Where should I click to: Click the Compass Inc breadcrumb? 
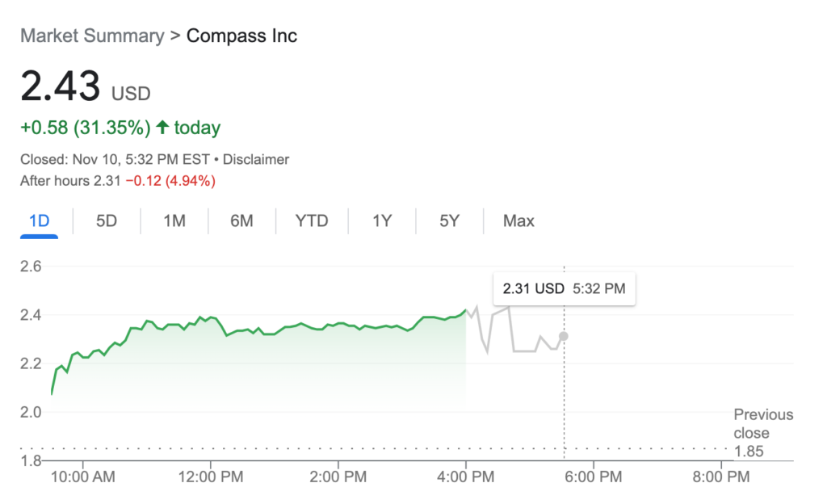[241, 36]
